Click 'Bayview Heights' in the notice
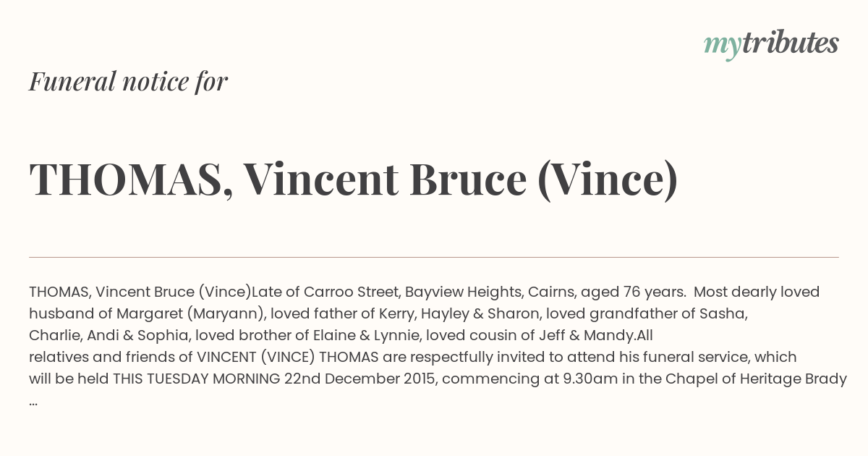 [x=462, y=292]
